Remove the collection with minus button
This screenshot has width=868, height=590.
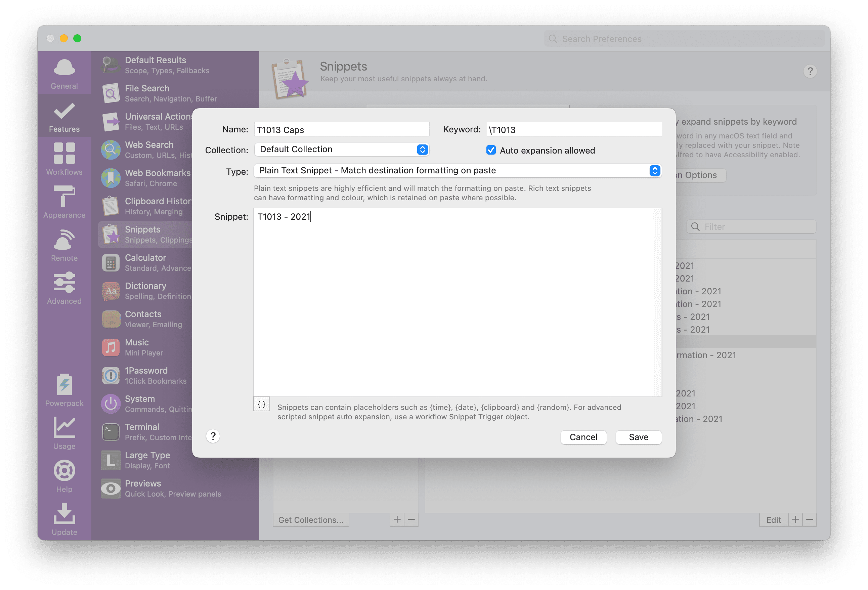[411, 520]
